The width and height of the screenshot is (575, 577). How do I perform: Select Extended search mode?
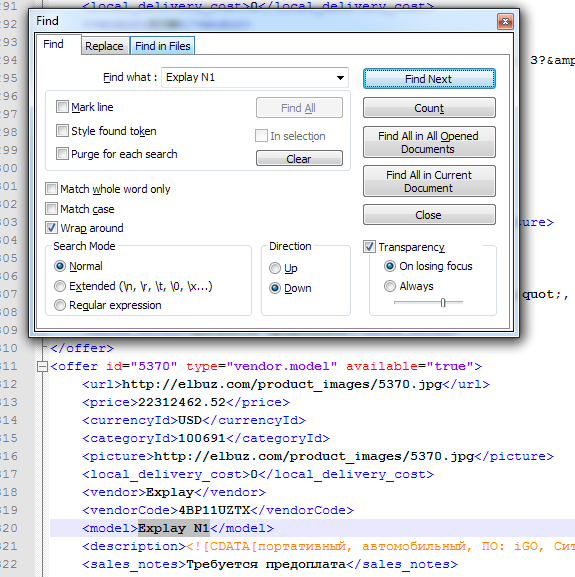[x=60, y=286]
